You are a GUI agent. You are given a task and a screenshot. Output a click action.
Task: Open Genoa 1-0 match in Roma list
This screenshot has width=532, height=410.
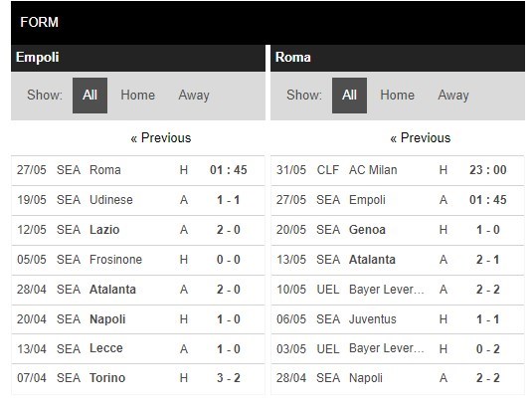pyautogui.click(x=398, y=230)
